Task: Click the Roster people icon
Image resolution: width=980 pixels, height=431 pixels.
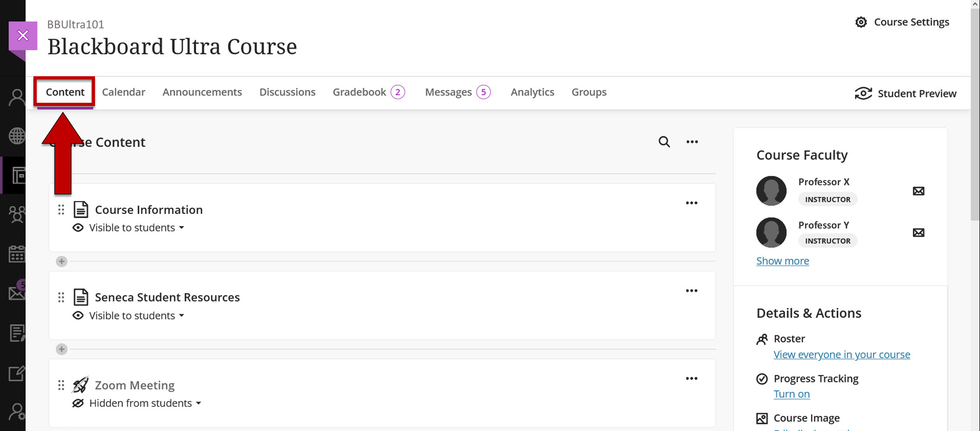Action: 762,339
